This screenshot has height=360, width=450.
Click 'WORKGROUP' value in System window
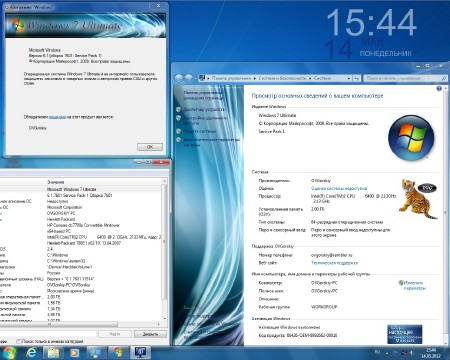(324, 307)
